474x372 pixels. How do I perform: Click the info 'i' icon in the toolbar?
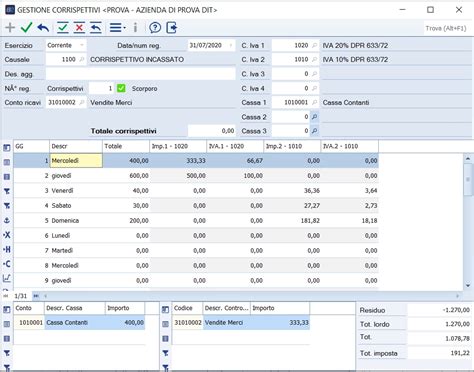pos(135,28)
